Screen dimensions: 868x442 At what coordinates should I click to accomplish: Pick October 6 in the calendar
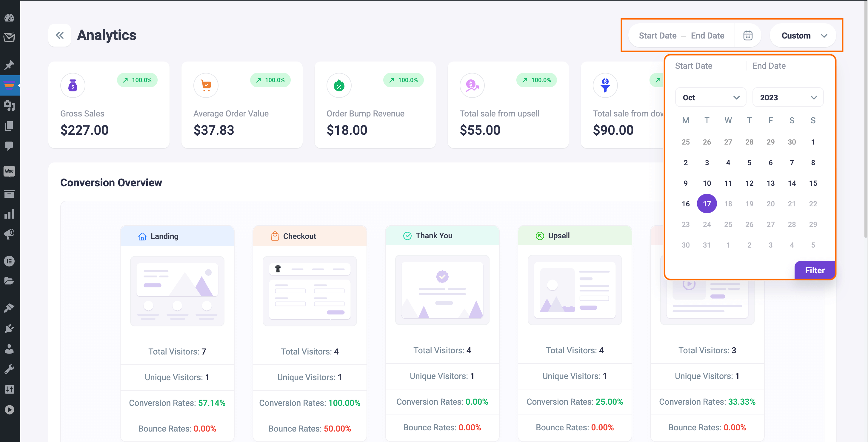[x=770, y=162]
